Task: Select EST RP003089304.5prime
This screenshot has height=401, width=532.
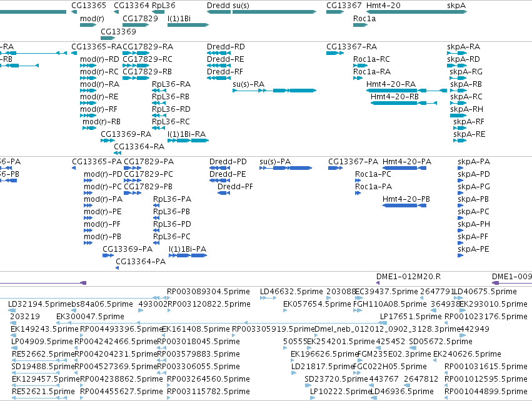Action: [x=208, y=292]
